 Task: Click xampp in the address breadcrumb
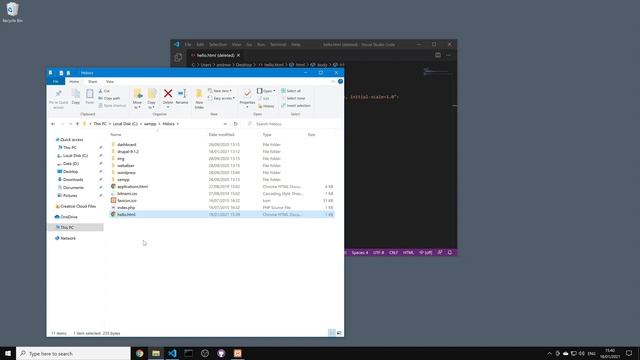click(x=150, y=124)
